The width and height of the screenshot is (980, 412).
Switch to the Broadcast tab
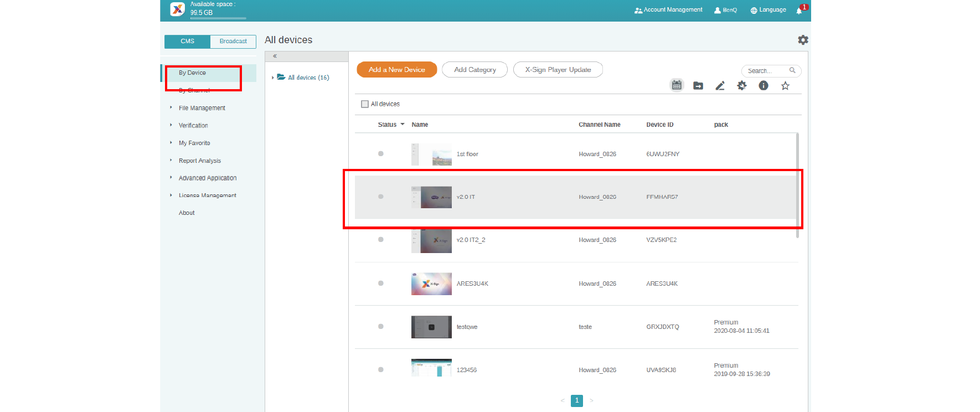(233, 42)
